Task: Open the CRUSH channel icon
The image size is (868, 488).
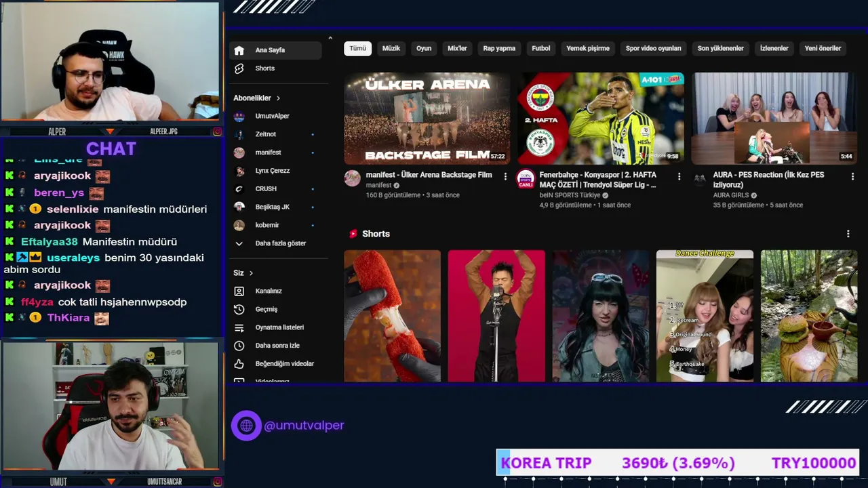Action: pos(239,188)
